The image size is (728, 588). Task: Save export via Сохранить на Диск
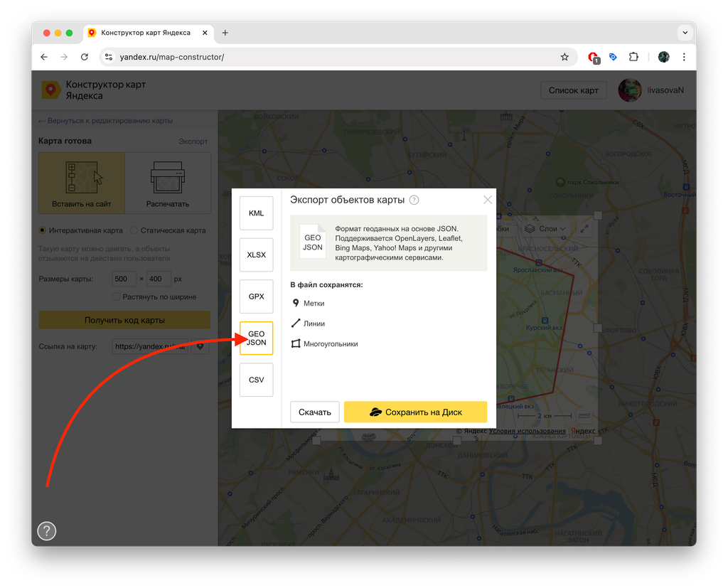(415, 412)
